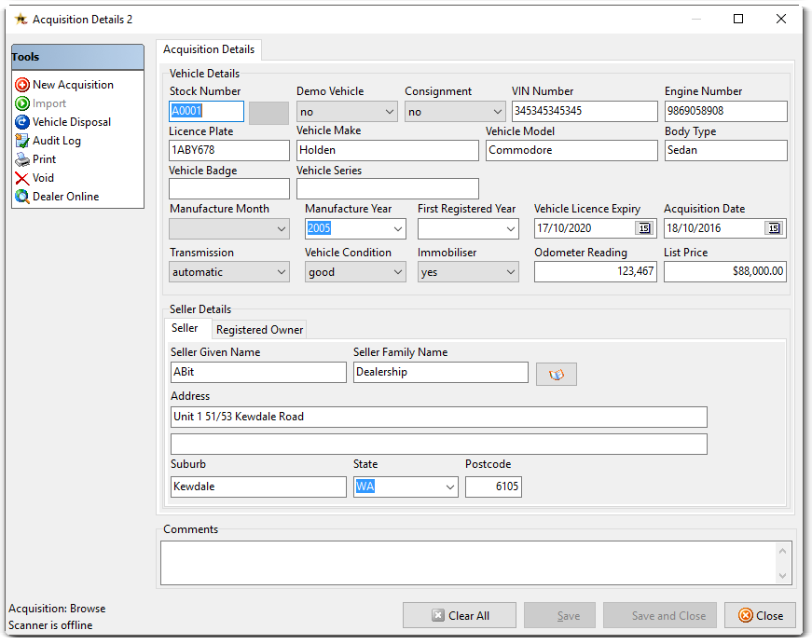
Task: Click the New Acquisition link
Action: pos(73,85)
